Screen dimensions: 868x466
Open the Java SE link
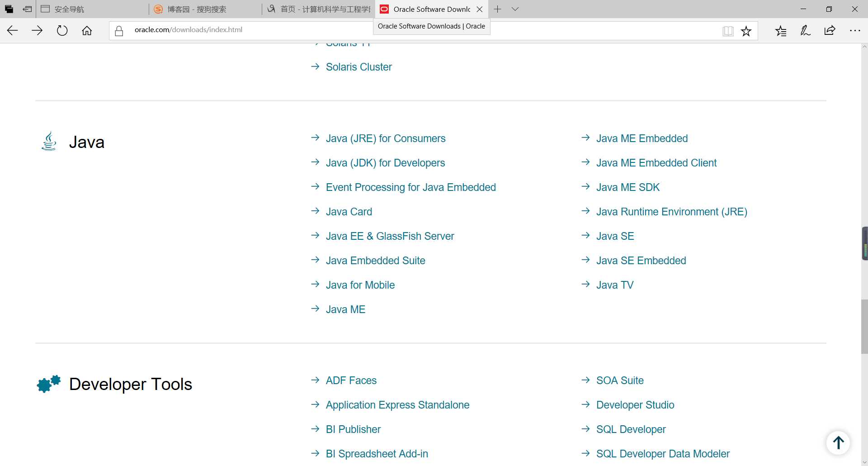(615, 236)
